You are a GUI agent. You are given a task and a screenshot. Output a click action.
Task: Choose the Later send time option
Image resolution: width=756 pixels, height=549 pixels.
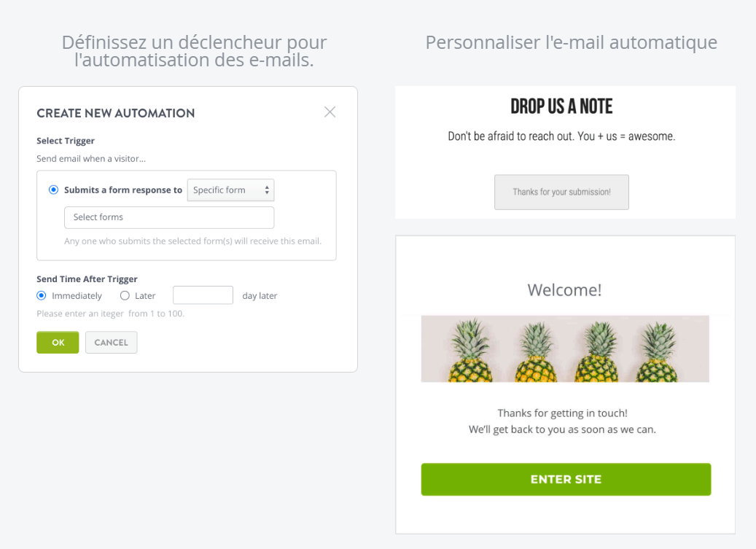[124, 295]
